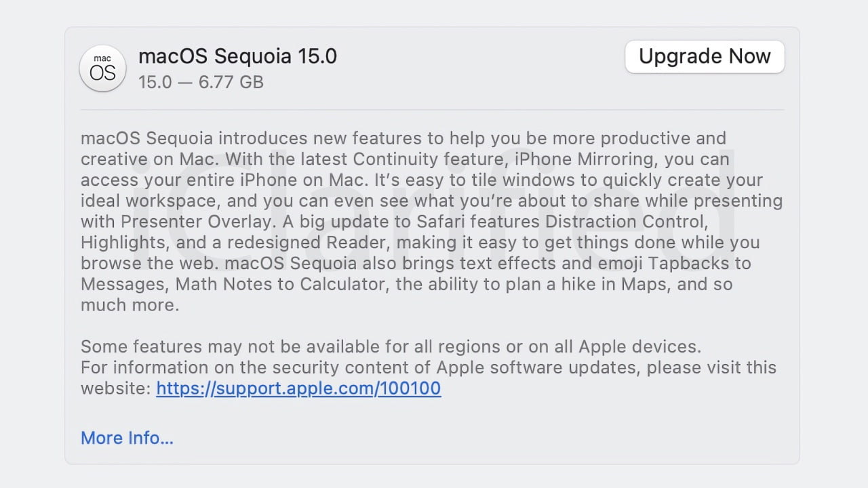Viewport: 868px width, 488px height.
Task: Select the macOS Sequoia app icon
Action: 102,68
